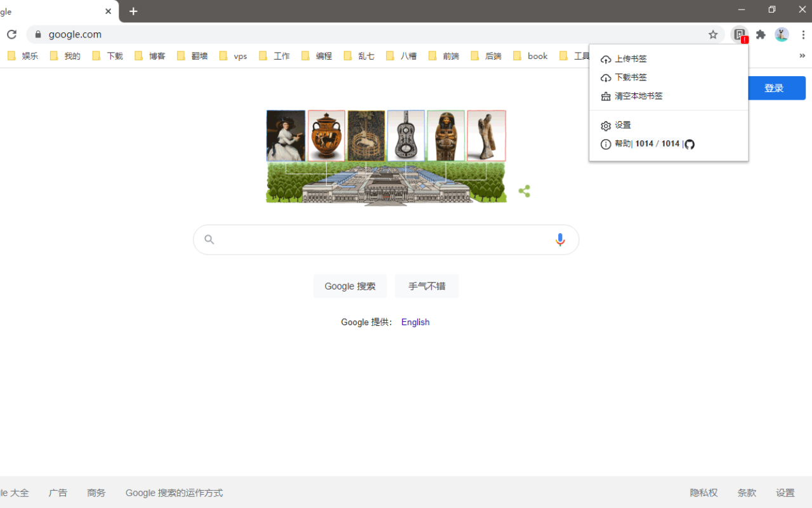Click the Chrome extensions puzzle icon
This screenshot has width=812, height=508.
coord(760,34)
